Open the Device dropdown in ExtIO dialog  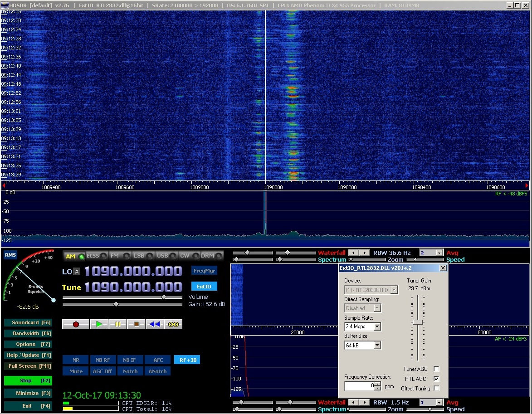[394, 290]
